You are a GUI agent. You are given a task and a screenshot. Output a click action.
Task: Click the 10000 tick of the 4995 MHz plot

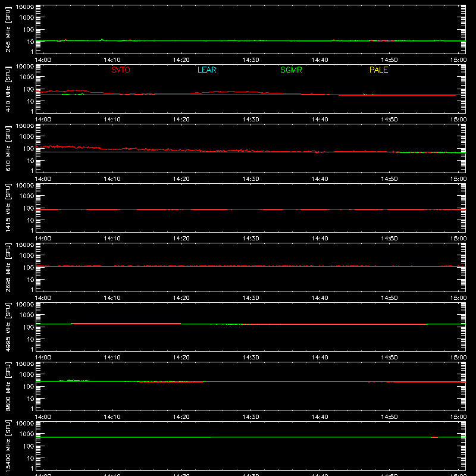[x=25, y=305]
